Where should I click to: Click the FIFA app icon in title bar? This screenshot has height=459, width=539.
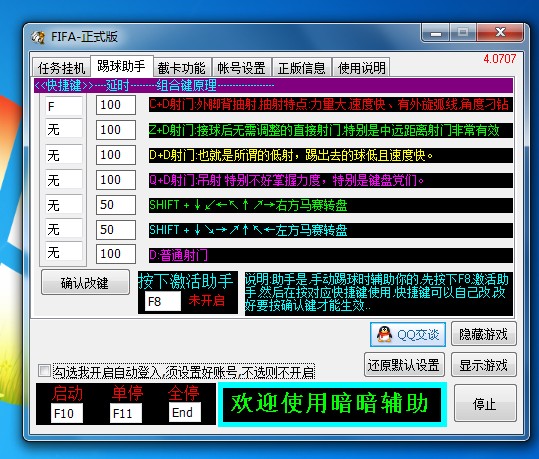point(38,36)
